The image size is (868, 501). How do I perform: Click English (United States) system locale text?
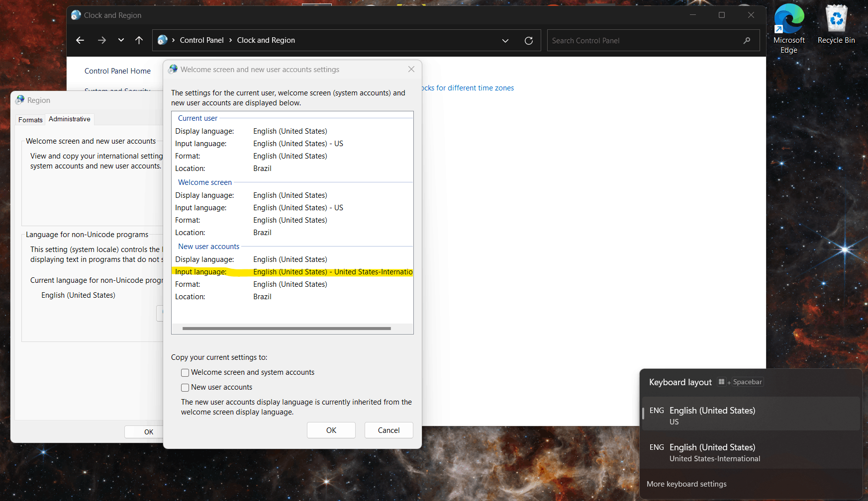[x=78, y=295]
